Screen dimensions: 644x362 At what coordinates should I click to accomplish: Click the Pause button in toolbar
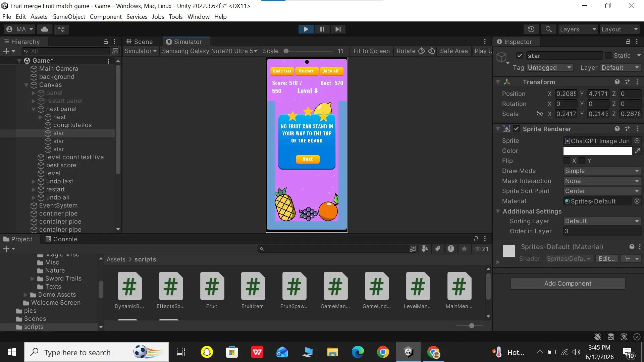coord(322,29)
